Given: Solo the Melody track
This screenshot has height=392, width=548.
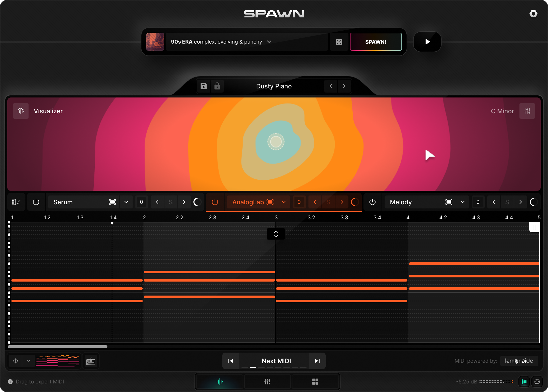Looking at the screenshot, I should 507,202.
